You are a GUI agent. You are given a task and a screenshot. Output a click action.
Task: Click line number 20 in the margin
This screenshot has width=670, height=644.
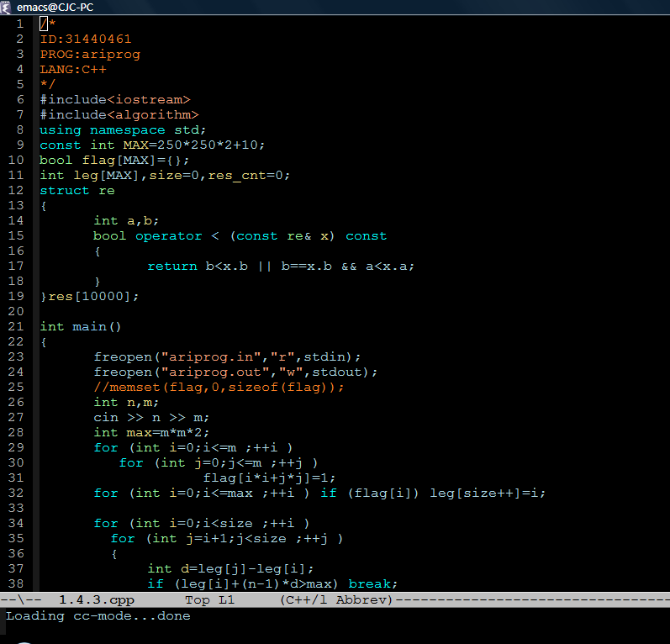click(16, 312)
